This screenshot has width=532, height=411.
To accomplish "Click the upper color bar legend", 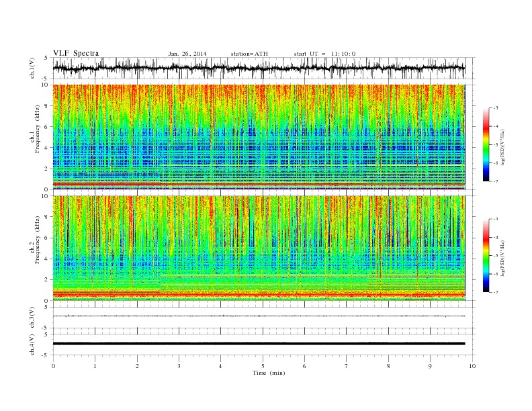I will click(486, 144).
